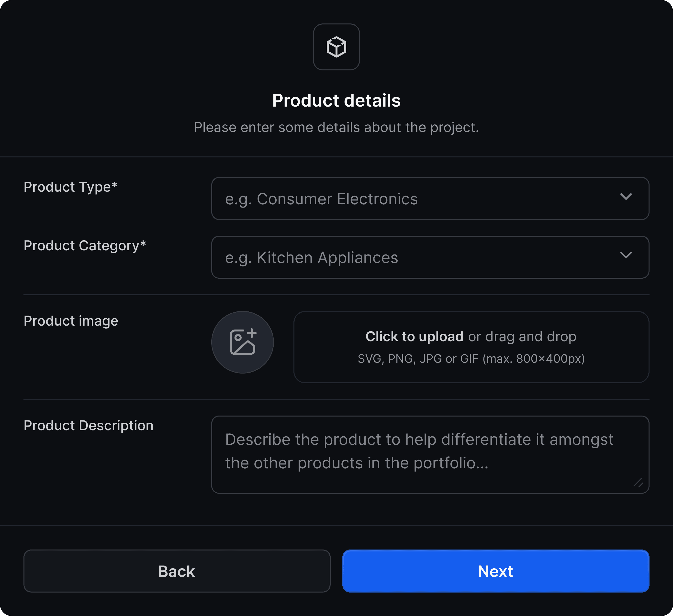Image resolution: width=673 pixels, height=616 pixels.
Task: Click the Product Description label
Action: [89, 426]
